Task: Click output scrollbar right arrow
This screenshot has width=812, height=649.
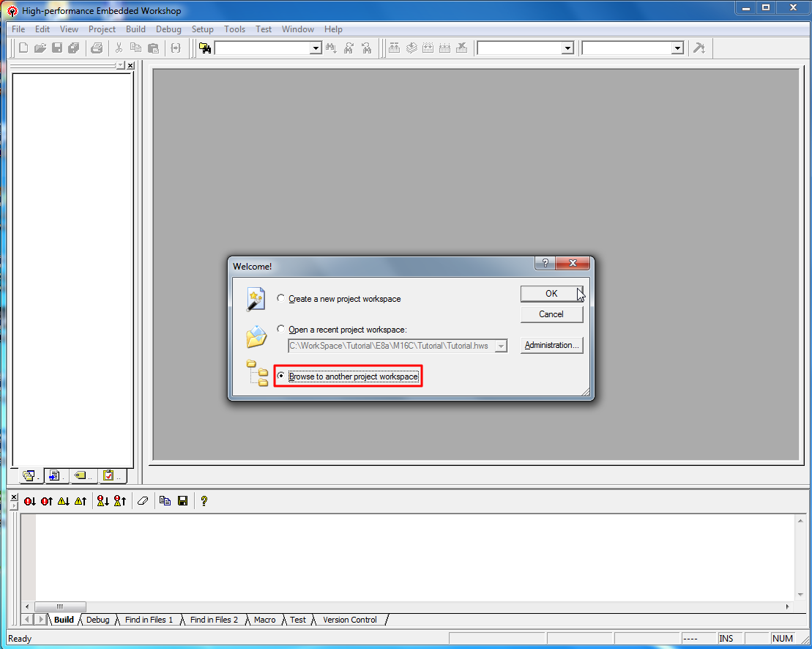Action: pyautogui.click(x=787, y=607)
